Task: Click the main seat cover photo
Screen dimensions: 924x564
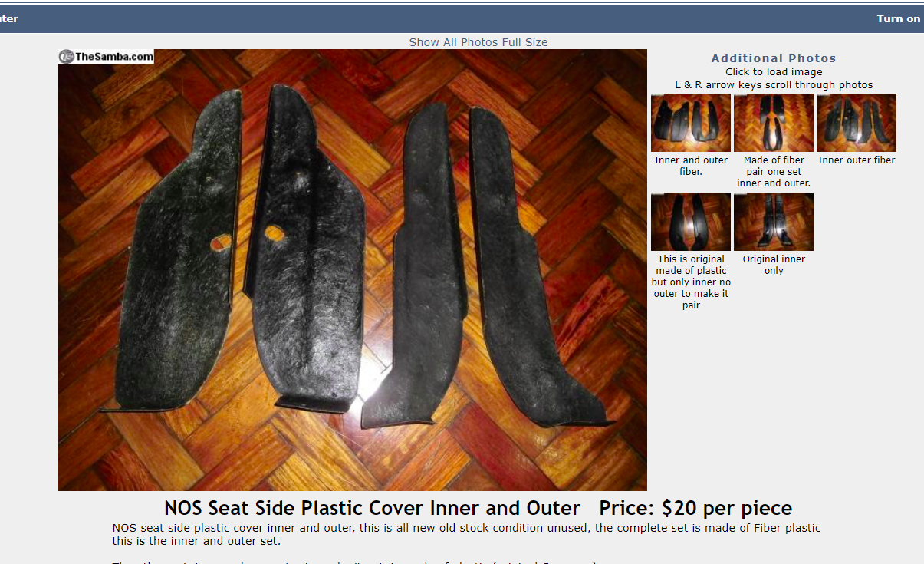Action: 353,270
